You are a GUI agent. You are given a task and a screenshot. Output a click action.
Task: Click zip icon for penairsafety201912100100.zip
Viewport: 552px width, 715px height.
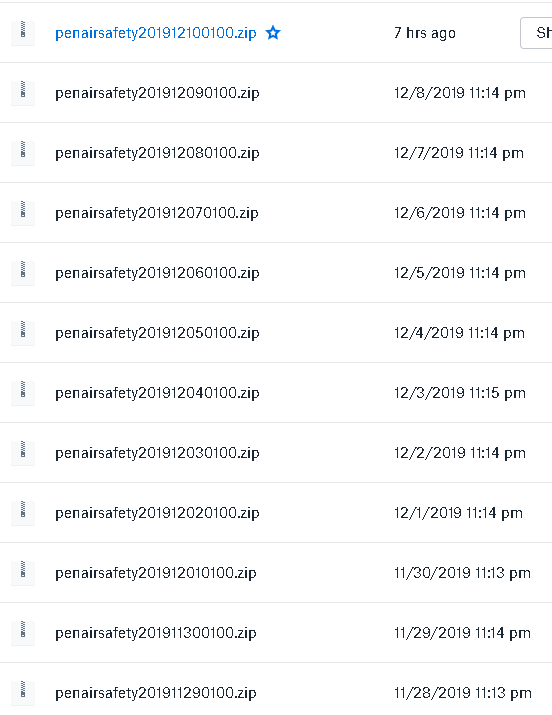point(23,32)
